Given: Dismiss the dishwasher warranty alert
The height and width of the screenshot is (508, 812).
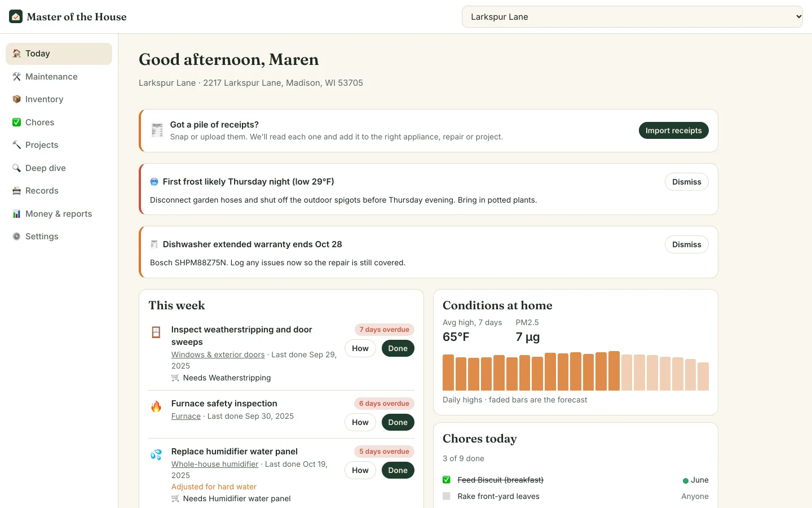Looking at the screenshot, I should click(687, 244).
